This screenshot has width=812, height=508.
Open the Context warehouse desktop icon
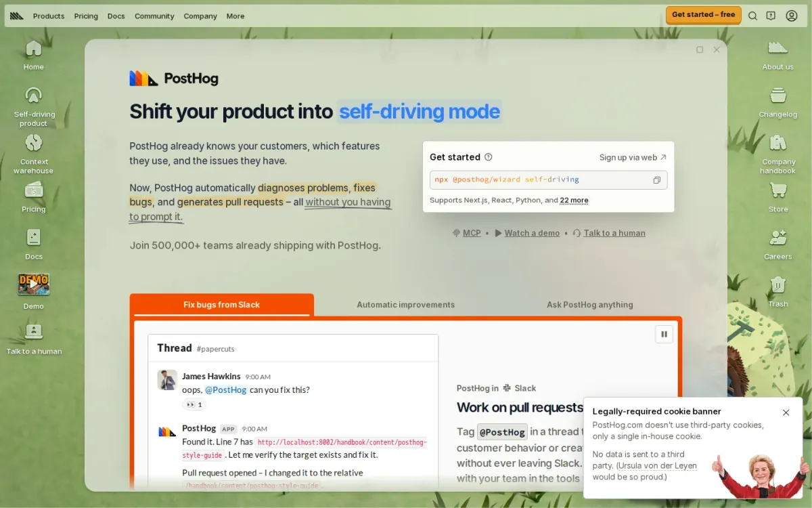(33, 154)
